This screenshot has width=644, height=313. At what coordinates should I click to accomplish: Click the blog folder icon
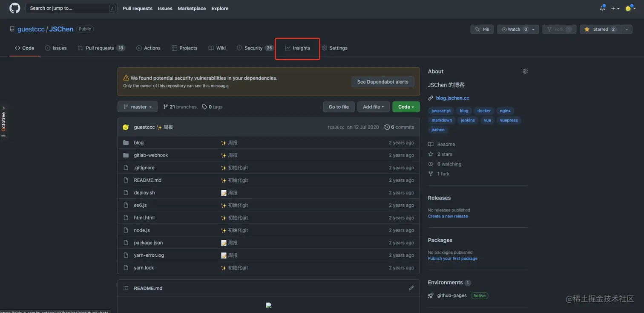tap(126, 142)
